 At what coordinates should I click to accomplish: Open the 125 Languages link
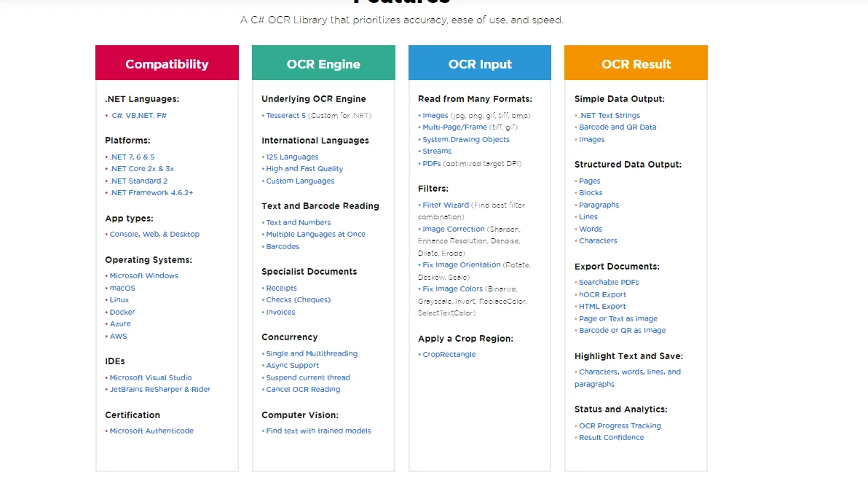tap(292, 157)
